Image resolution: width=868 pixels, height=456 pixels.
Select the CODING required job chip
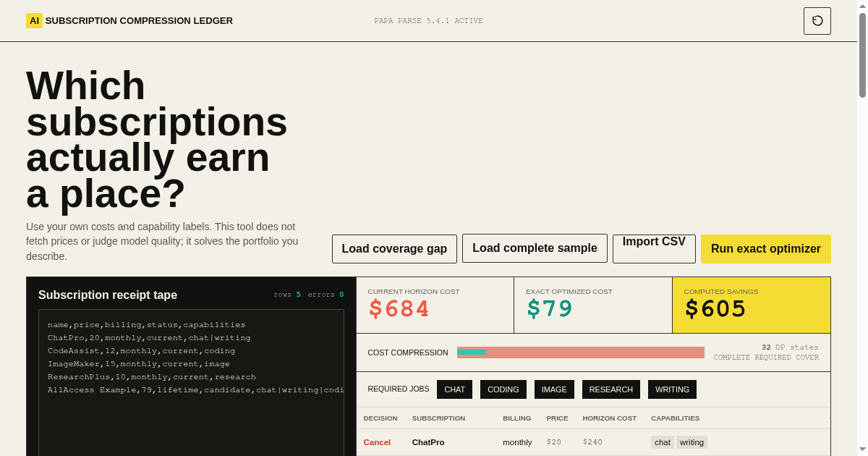click(x=503, y=389)
